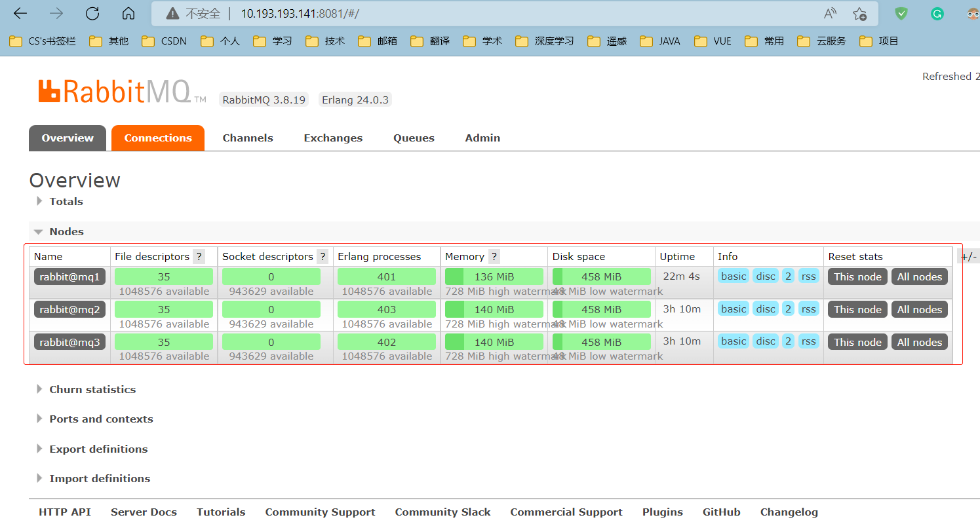Toggle node table columns with +/-
Screen dimensions: 980x530
pyautogui.click(x=968, y=257)
